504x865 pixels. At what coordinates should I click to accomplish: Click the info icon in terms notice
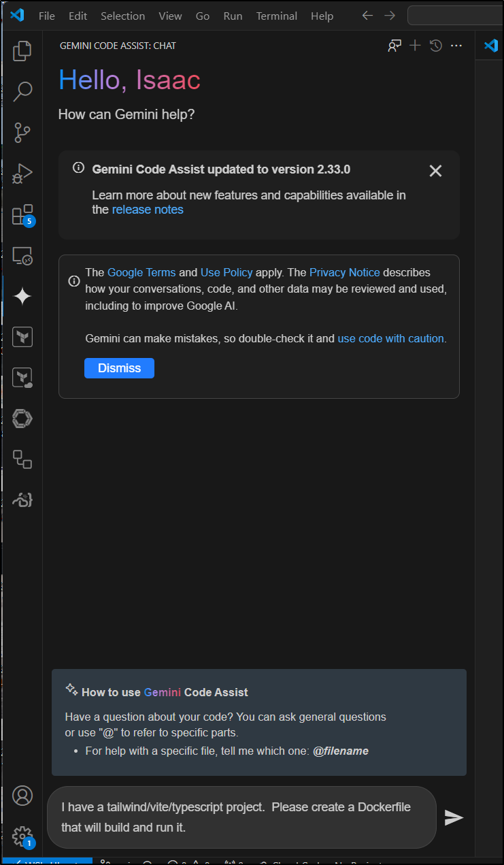point(74,281)
